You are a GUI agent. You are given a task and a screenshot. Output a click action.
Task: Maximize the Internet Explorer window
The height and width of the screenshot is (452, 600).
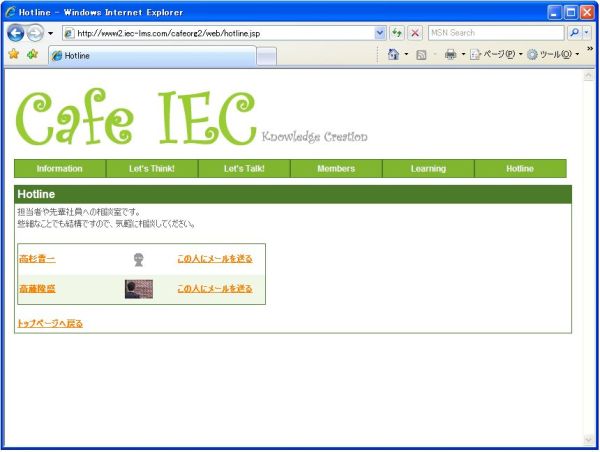pos(571,12)
